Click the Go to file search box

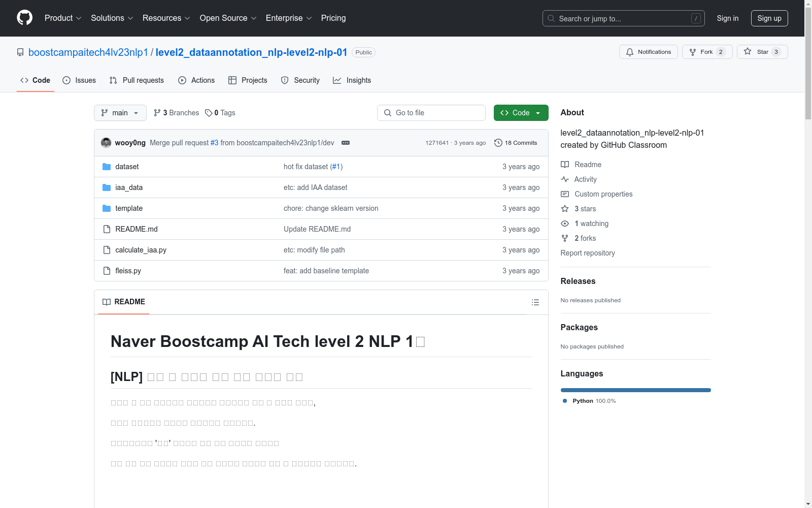(x=431, y=113)
